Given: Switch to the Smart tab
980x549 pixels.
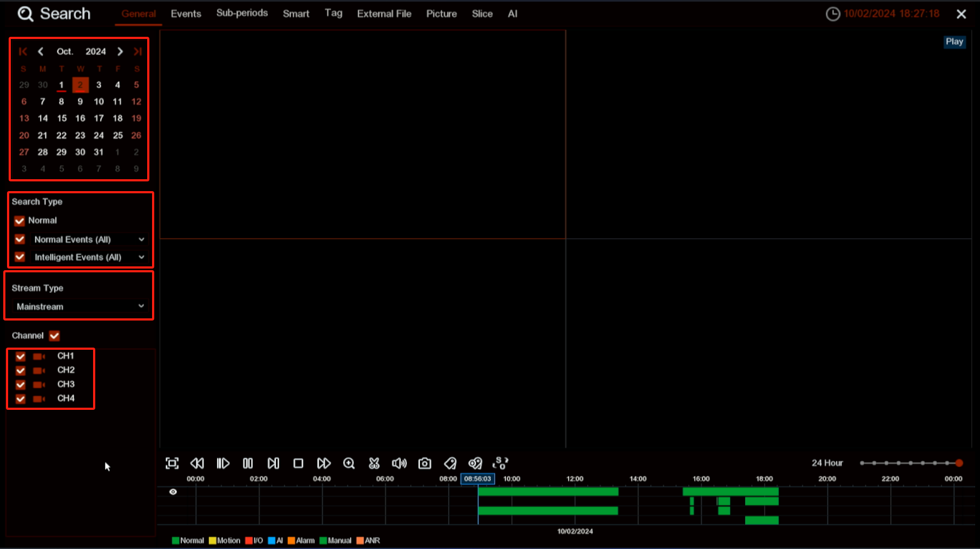Looking at the screenshot, I should (x=296, y=14).
